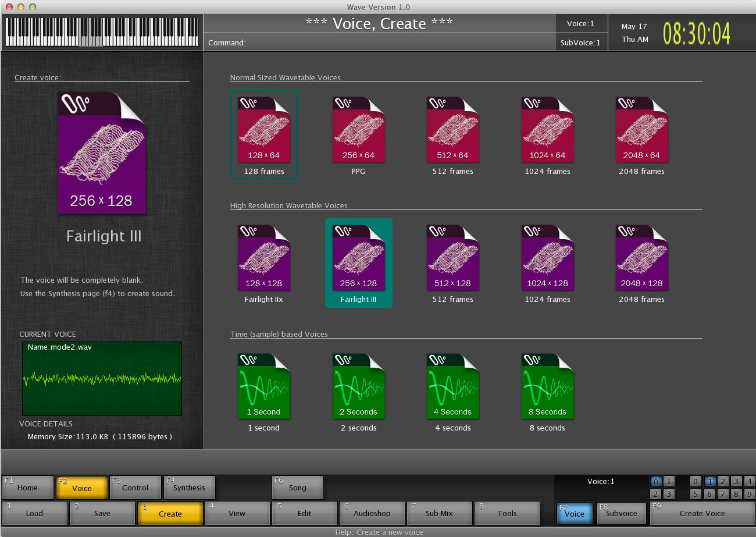Viewport: 756px width, 537px height.
Task: Pick the 512 x 128 high resolution voice
Action: click(453, 263)
